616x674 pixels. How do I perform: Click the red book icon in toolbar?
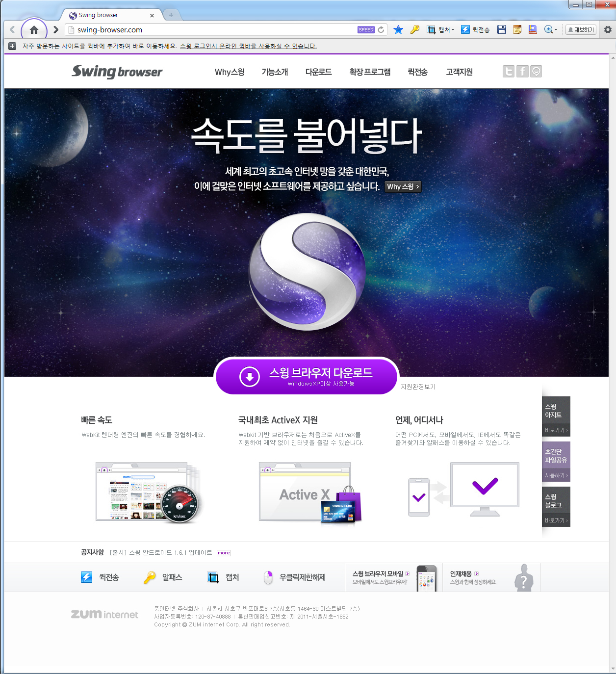[533, 30]
